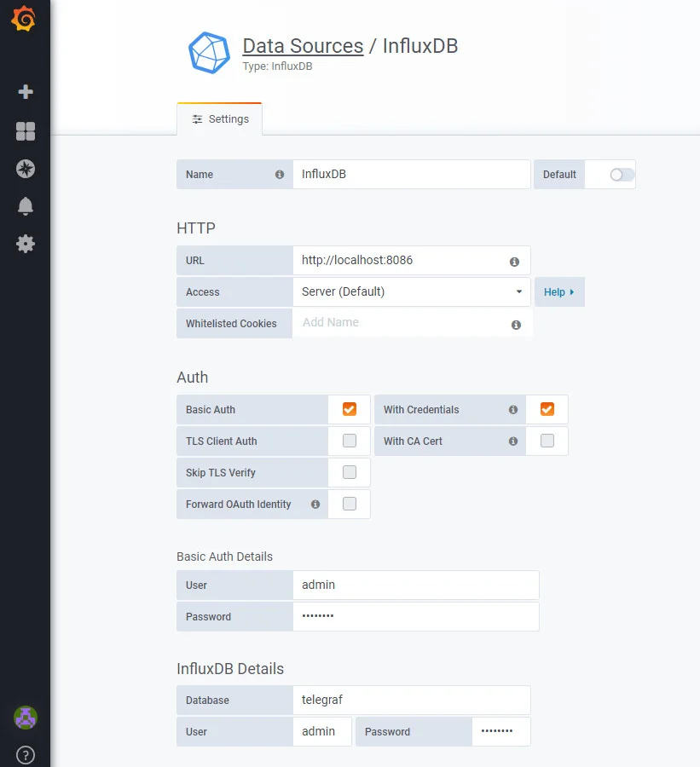700x767 pixels.
Task: Click the sliders icon on the Settings tab
Action: (197, 119)
